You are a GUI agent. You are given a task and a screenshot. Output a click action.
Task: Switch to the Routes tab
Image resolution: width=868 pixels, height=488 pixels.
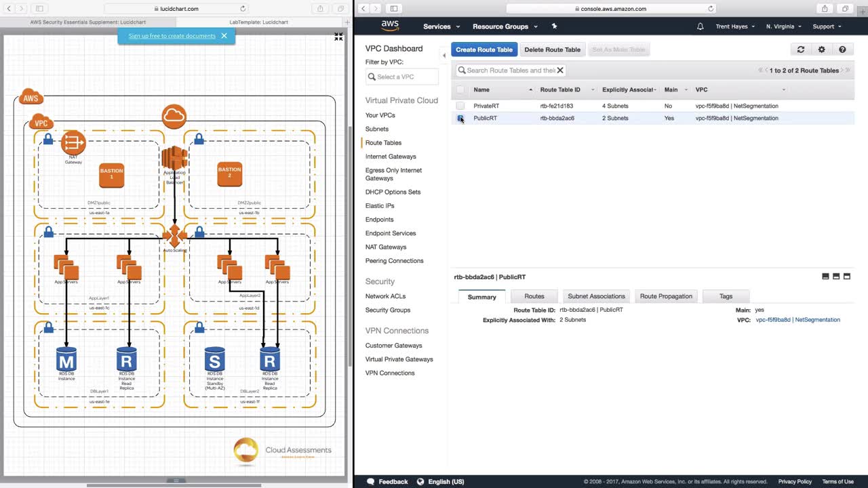click(534, 296)
